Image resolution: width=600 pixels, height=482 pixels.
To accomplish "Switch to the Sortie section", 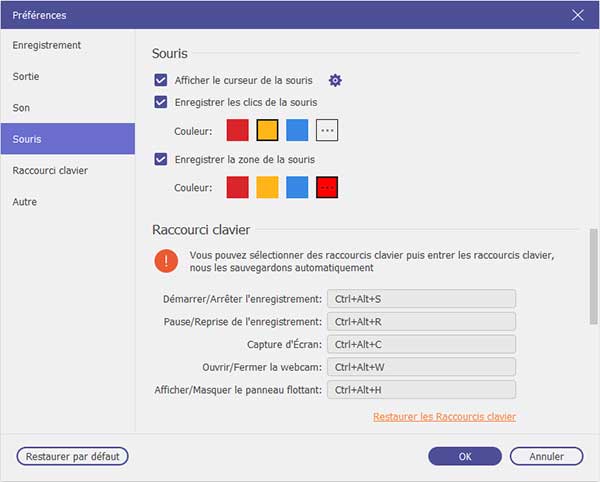I will 27,76.
